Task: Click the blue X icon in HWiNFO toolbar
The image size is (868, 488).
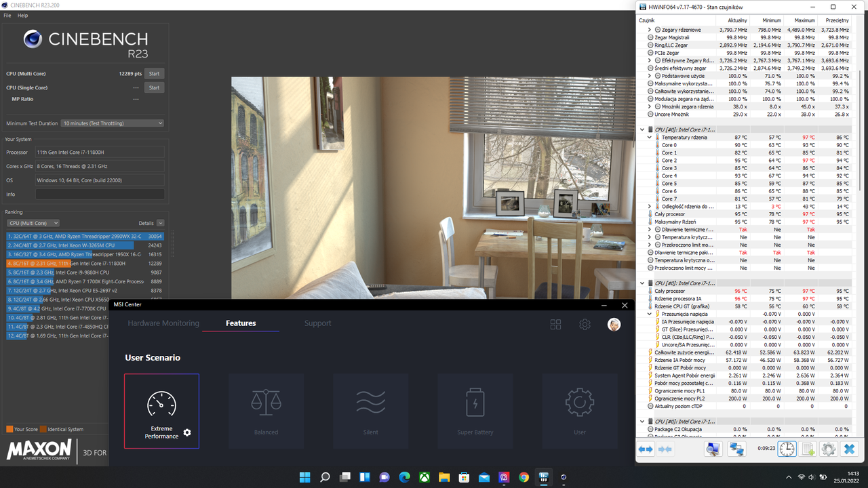Action: pos(849,449)
